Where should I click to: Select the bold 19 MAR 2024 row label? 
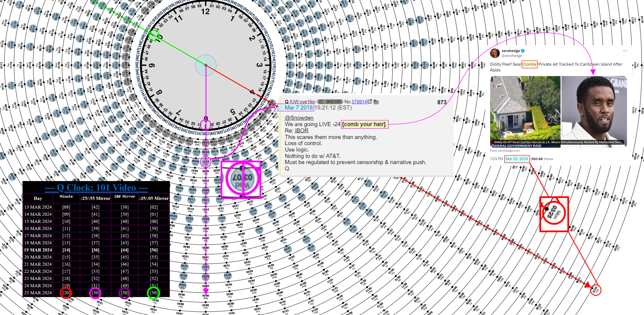(38, 250)
